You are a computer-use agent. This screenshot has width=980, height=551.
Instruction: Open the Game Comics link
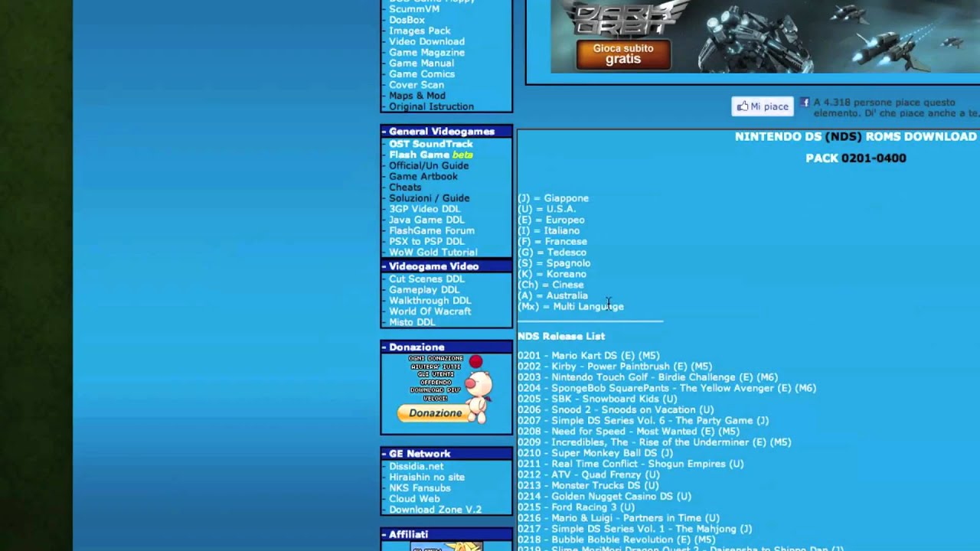coord(422,73)
